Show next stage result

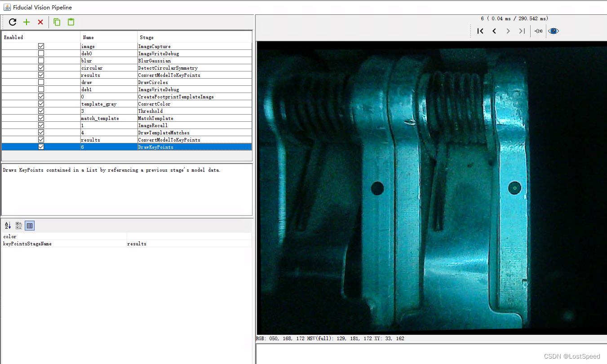tap(508, 31)
